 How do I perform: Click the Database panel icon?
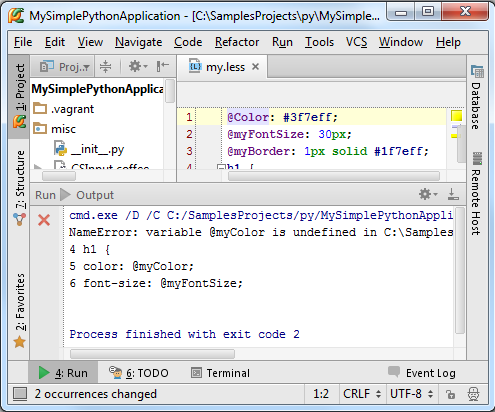[477, 71]
